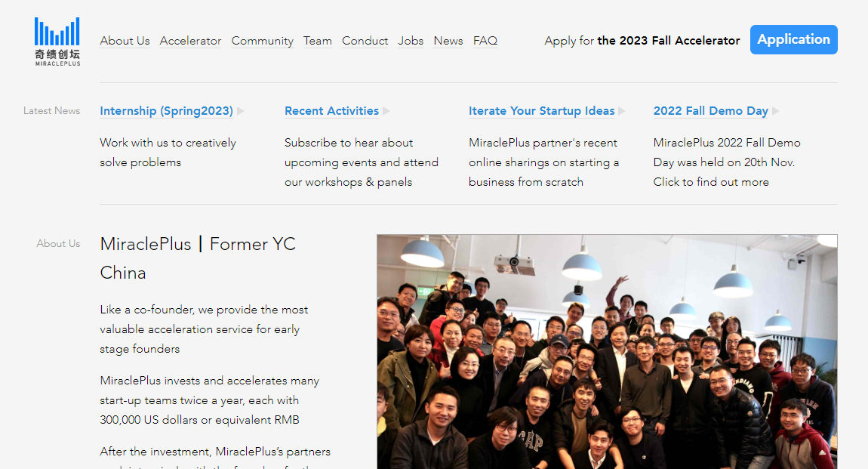
Task: Open the FAQ page
Action: [485, 41]
